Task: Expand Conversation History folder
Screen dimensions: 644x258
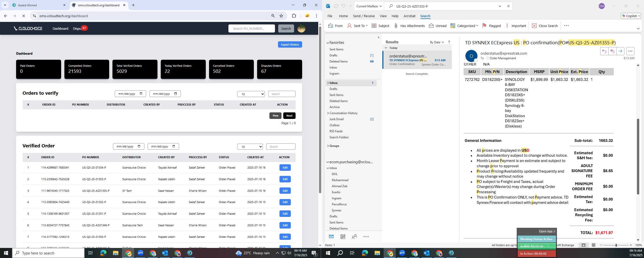Action: click(328, 113)
